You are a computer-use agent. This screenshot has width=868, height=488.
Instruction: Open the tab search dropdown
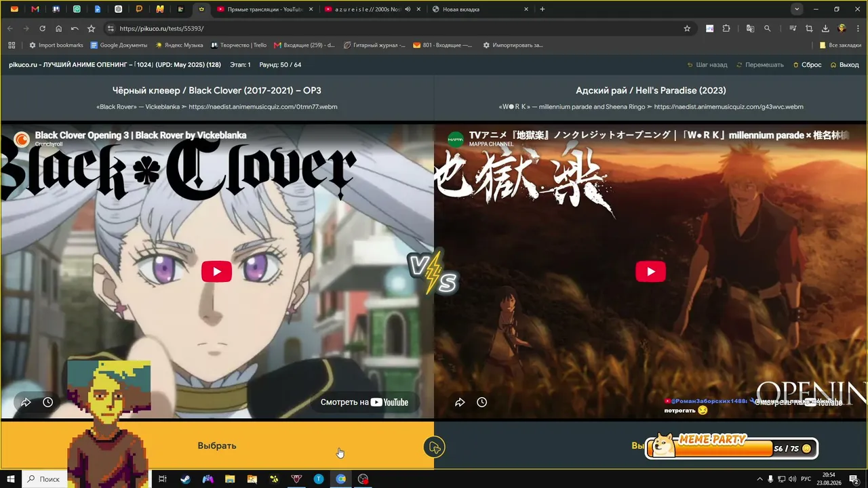797,9
